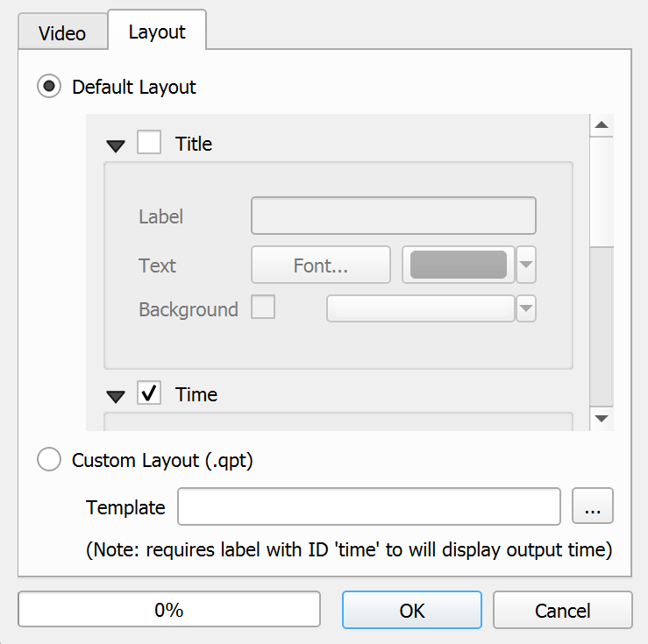The image size is (648, 644).
Task: Click in the Label text field
Action: (393, 216)
